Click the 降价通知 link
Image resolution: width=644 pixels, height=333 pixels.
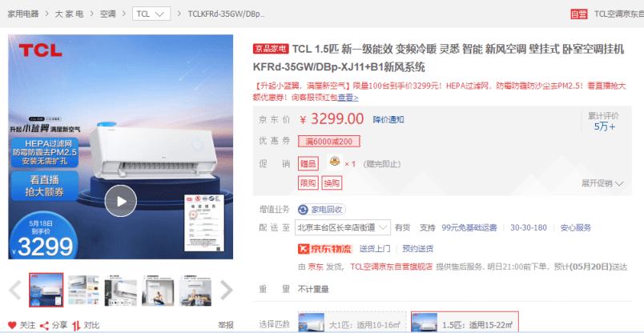[x=388, y=119]
